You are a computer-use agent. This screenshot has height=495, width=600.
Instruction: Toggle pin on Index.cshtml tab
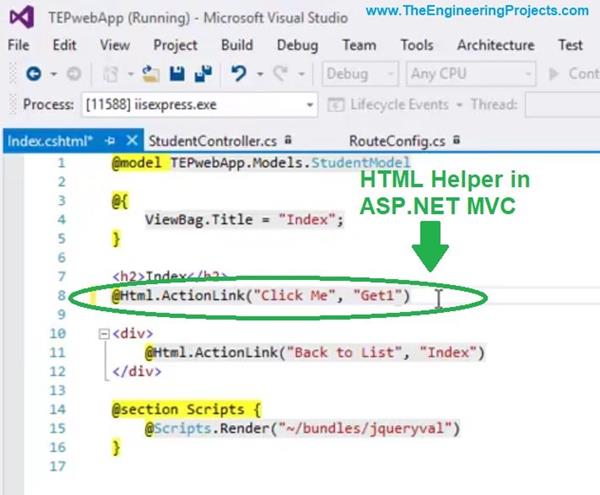(x=110, y=140)
